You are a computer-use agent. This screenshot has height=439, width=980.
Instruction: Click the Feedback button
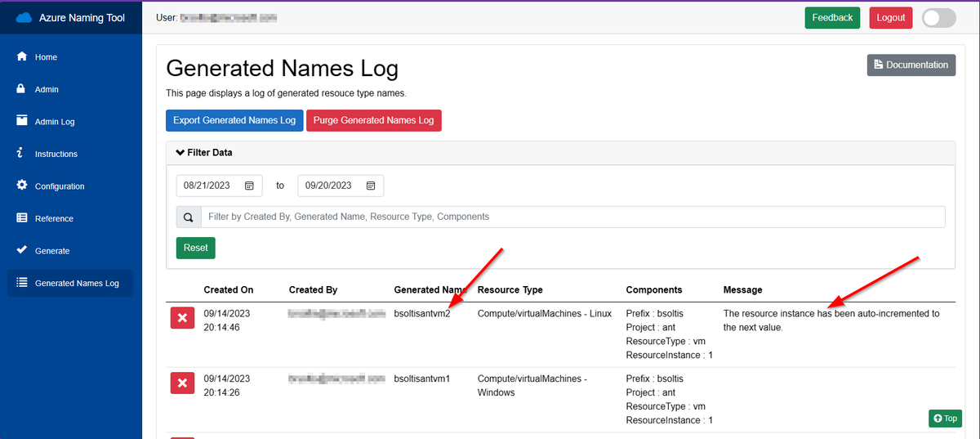pyautogui.click(x=832, y=18)
